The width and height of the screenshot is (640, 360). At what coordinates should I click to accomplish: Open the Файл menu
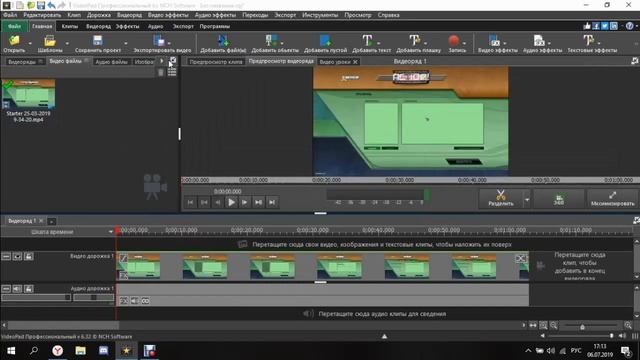coord(10,15)
